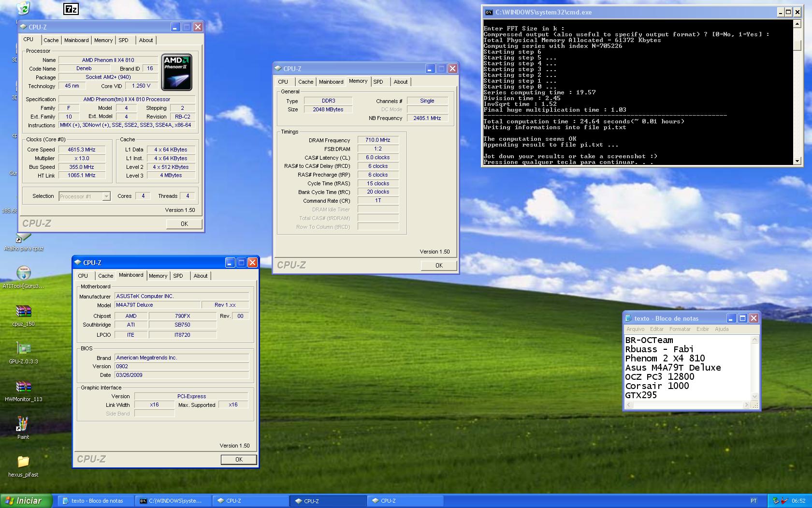This screenshot has width=812, height=508.
Task: Switch to CPU tab in Memory CPU-Z window
Action: [283, 82]
